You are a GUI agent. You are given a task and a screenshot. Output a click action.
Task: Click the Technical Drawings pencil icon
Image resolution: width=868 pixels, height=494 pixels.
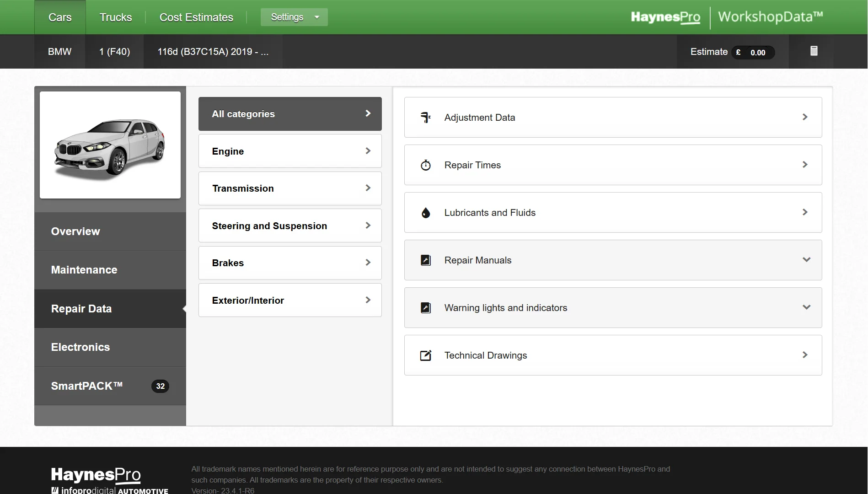(x=426, y=355)
